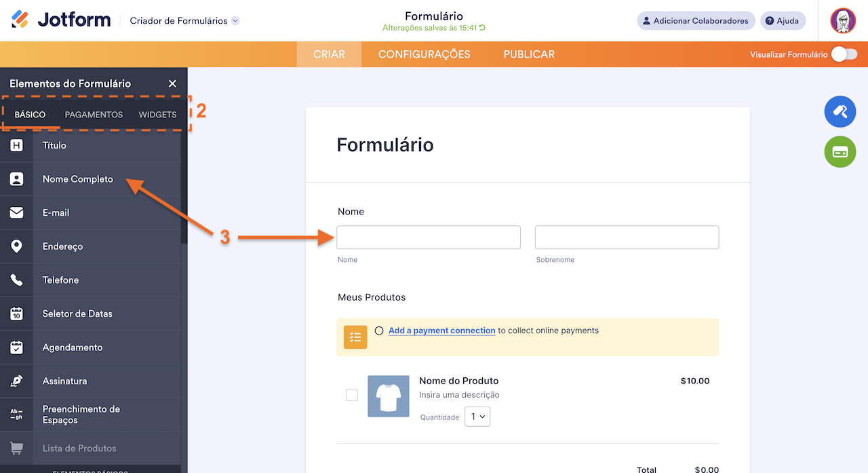This screenshot has width=868, height=473.
Task: Switch to the PAGAMENTOS tab
Action: tap(94, 115)
